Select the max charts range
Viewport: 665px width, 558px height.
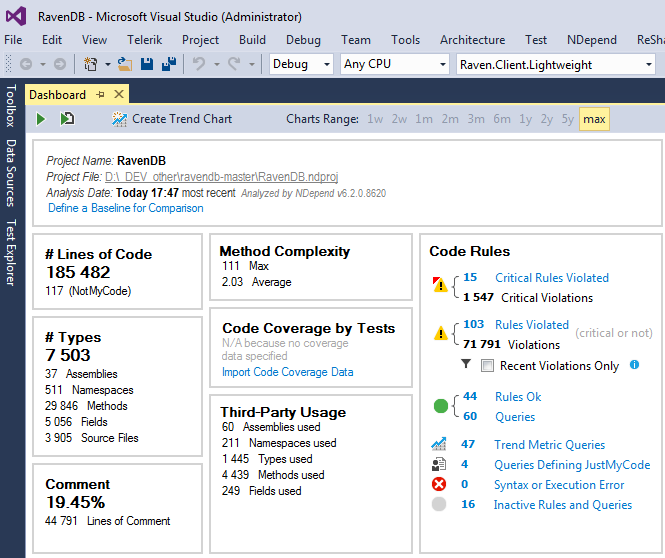594,119
